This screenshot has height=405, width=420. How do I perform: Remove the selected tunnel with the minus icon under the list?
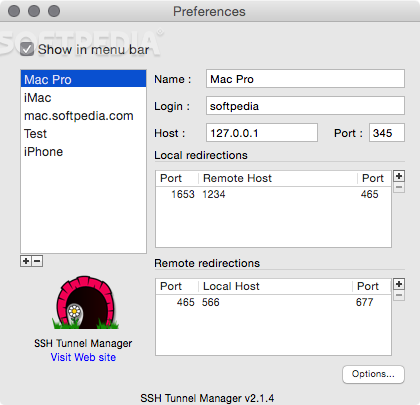click(37, 261)
